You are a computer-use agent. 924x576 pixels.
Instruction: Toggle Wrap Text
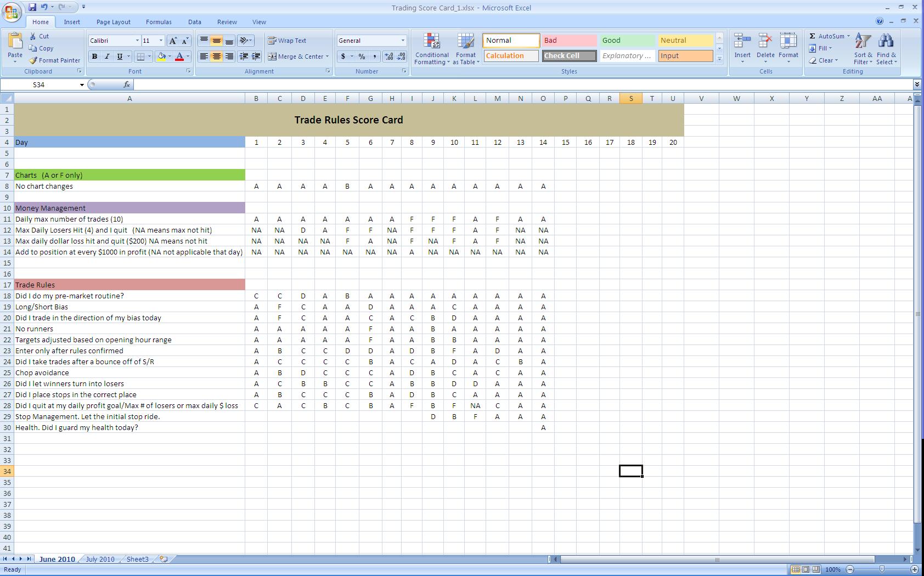click(x=287, y=41)
